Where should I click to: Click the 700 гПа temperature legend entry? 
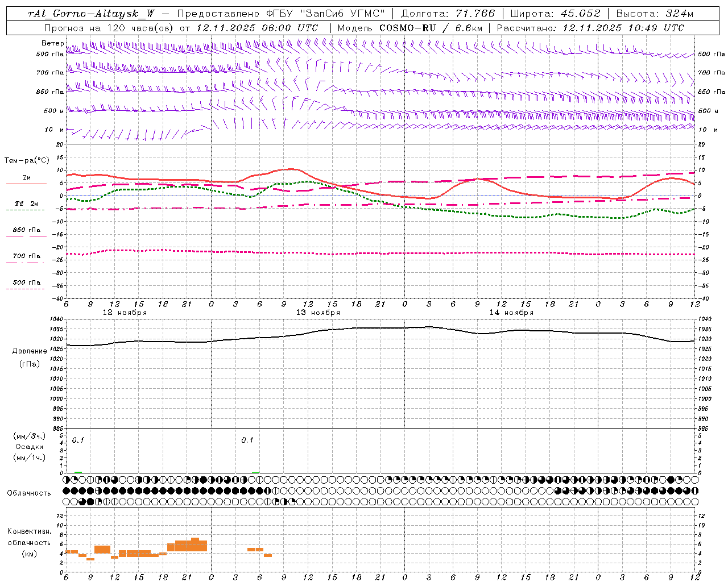tap(27, 256)
